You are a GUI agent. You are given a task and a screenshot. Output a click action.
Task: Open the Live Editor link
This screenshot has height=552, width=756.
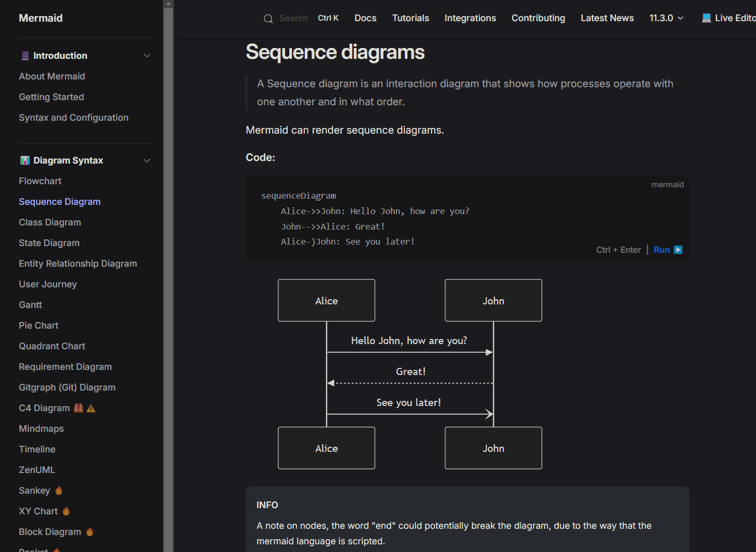729,18
